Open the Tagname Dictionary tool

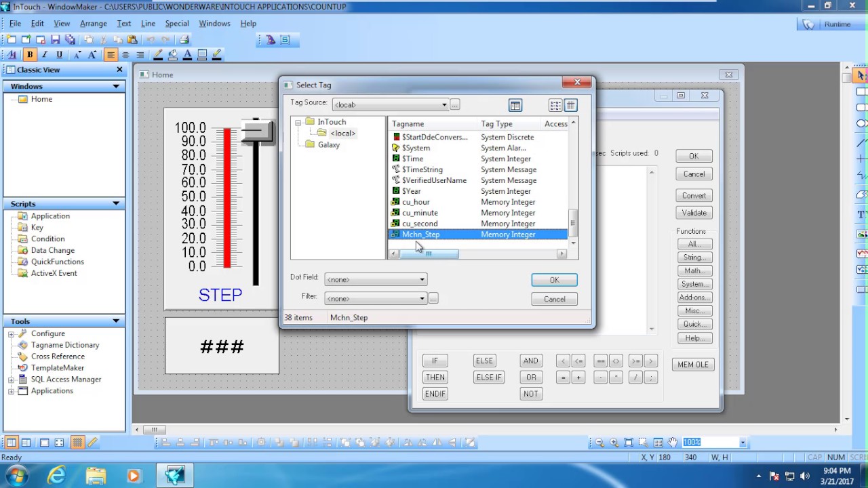65,345
